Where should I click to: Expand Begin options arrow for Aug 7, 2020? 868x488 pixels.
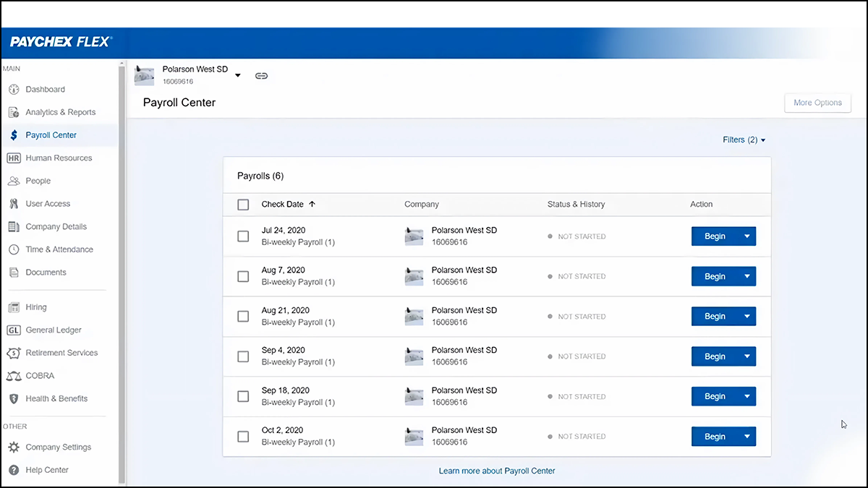(747, 276)
